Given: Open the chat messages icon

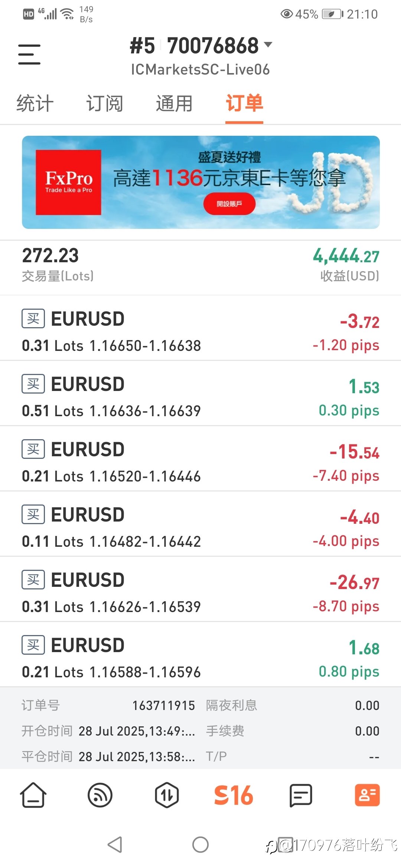Looking at the screenshot, I should pos(300,795).
